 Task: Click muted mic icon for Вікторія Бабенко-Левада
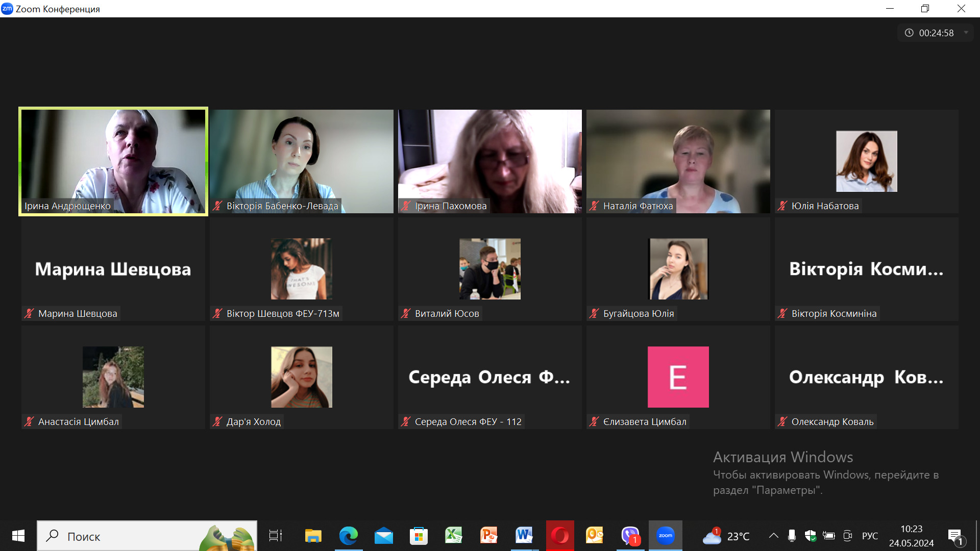[218, 206]
